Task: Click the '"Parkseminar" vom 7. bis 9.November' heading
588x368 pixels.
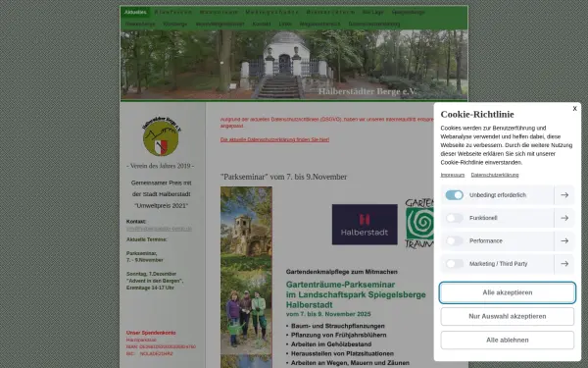Action: click(283, 177)
